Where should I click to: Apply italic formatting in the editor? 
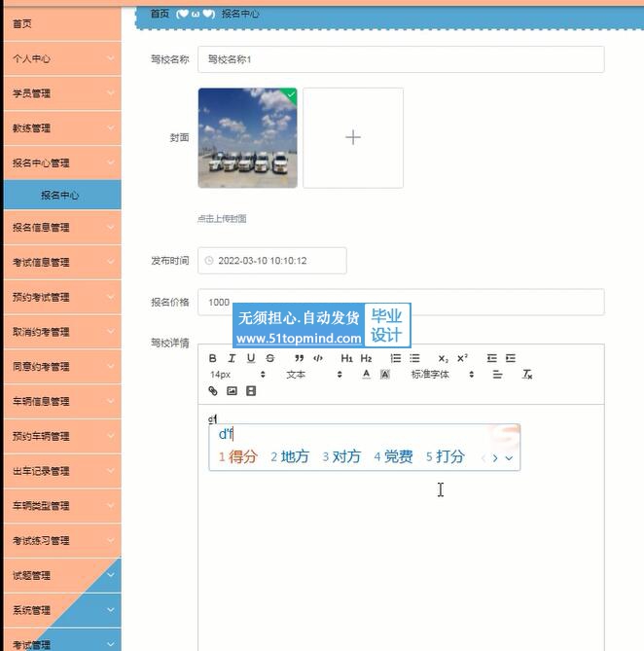(x=232, y=358)
